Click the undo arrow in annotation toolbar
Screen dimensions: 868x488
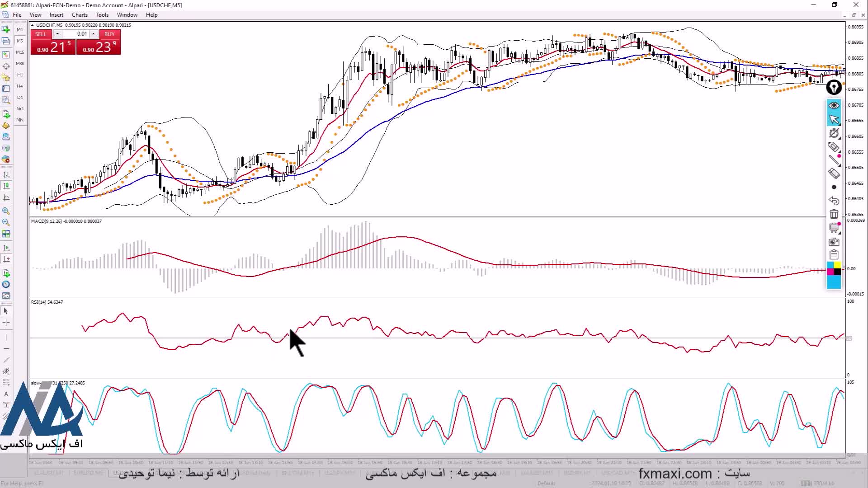[834, 201]
